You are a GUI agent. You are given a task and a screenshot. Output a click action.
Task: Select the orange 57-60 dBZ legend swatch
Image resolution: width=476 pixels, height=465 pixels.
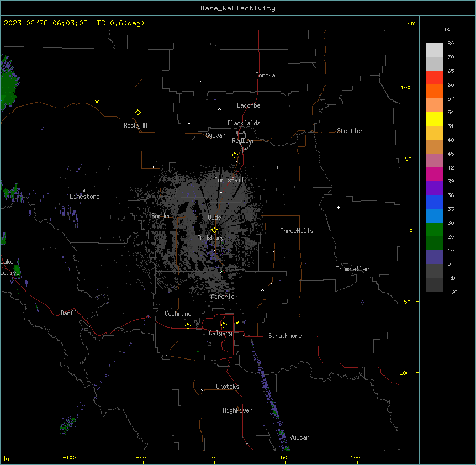pyautogui.click(x=434, y=91)
